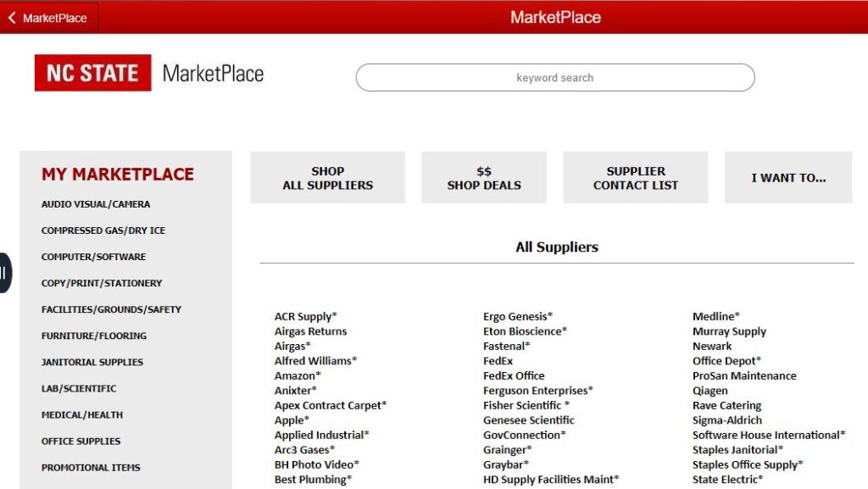Viewport: 868px width, 489px height.
Task: Select Audio Visual/Camera category
Action: click(x=96, y=204)
